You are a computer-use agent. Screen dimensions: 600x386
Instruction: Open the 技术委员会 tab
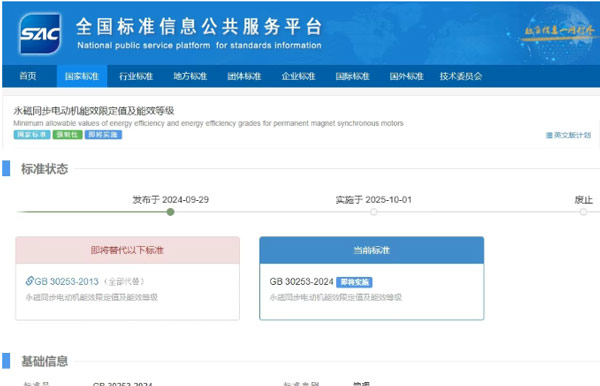pos(461,76)
